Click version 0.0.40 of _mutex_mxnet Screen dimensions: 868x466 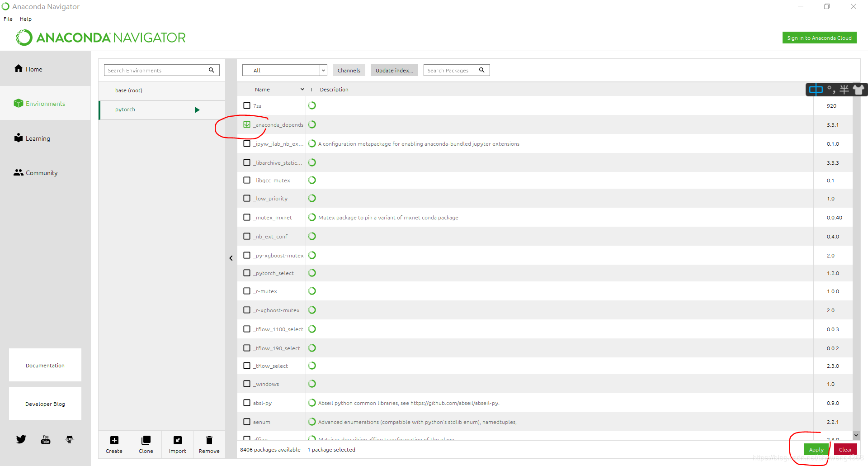[x=834, y=218]
